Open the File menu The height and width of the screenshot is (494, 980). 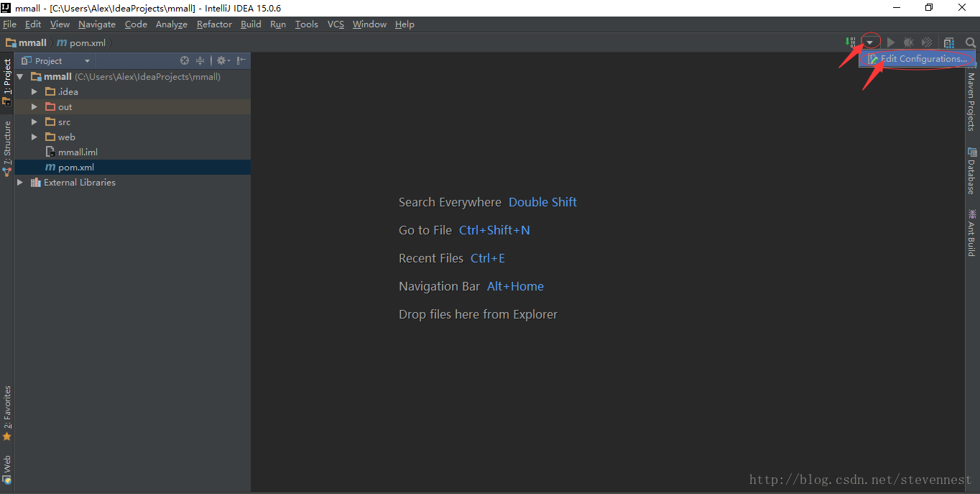9,24
